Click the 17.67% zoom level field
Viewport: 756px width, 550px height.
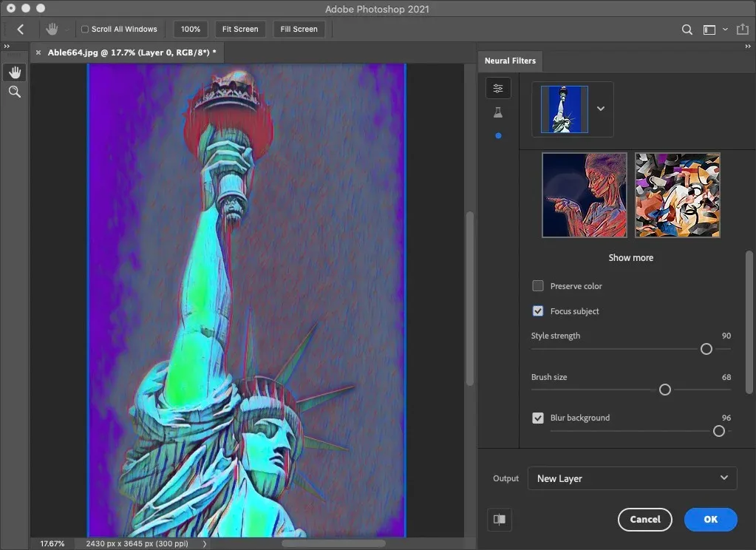pyautogui.click(x=52, y=544)
